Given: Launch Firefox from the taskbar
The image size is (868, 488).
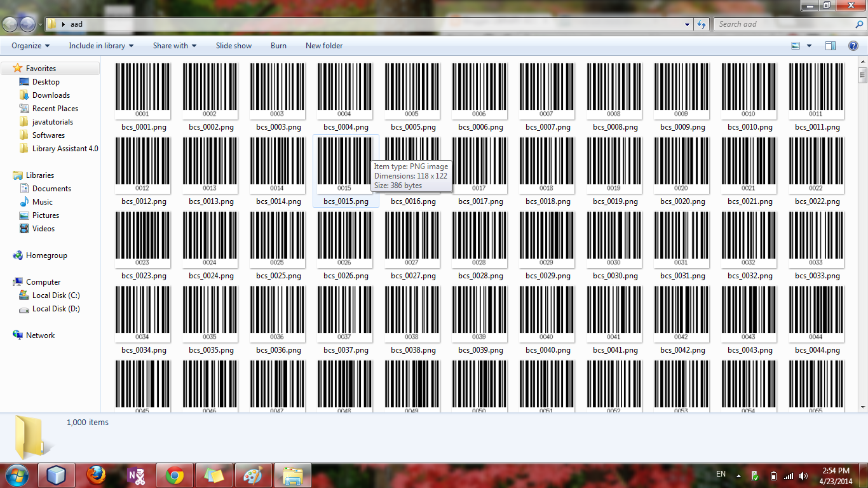Looking at the screenshot, I should [96, 475].
